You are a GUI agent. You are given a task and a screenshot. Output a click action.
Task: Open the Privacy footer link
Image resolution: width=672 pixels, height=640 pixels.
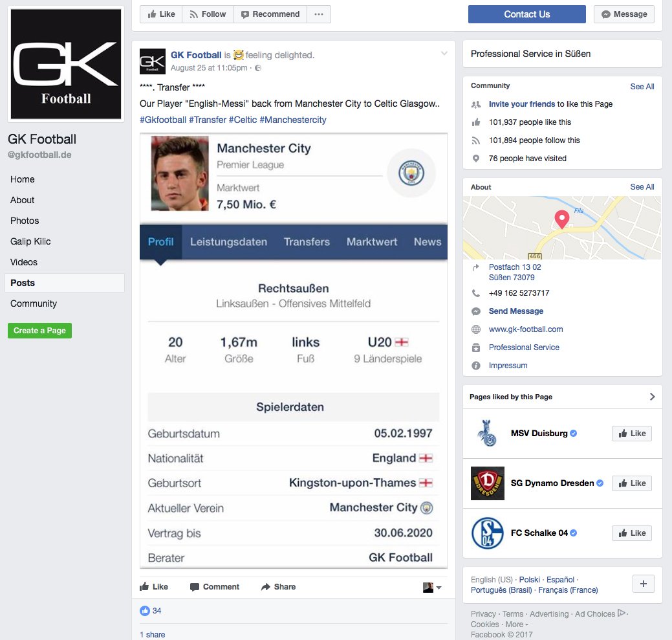click(483, 614)
